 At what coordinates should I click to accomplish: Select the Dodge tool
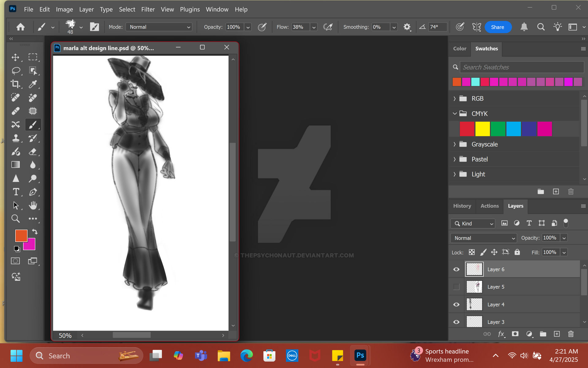(x=33, y=178)
